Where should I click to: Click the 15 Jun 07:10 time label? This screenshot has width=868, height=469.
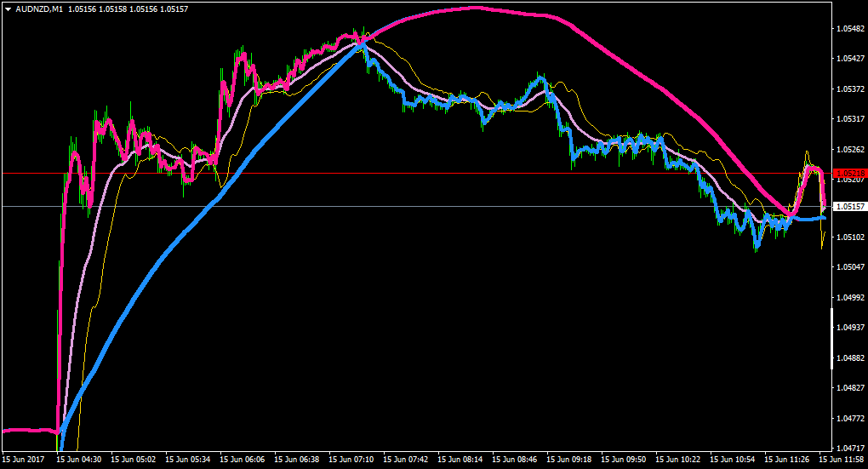pyautogui.click(x=351, y=459)
